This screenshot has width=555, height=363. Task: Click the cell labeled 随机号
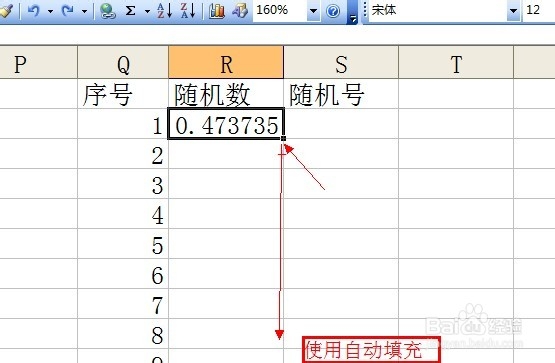[x=341, y=94]
